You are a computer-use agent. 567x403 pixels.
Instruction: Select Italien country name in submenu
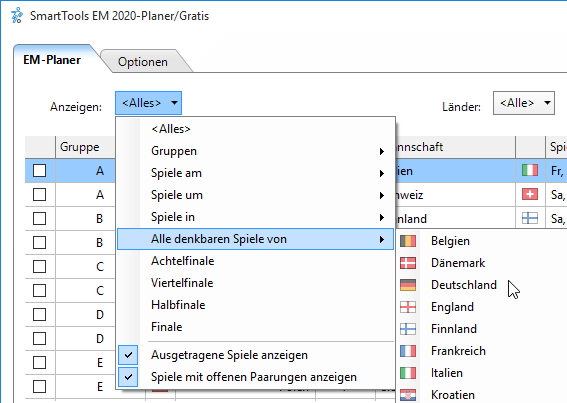tap(447, 373)
